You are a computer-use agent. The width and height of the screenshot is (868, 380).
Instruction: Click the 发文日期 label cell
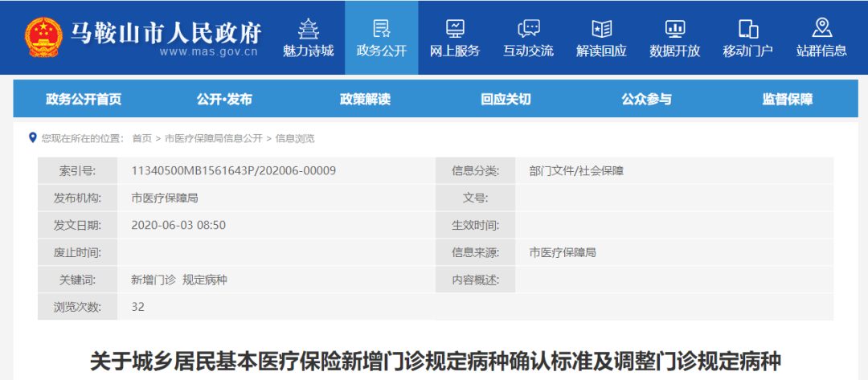(77, 226)
